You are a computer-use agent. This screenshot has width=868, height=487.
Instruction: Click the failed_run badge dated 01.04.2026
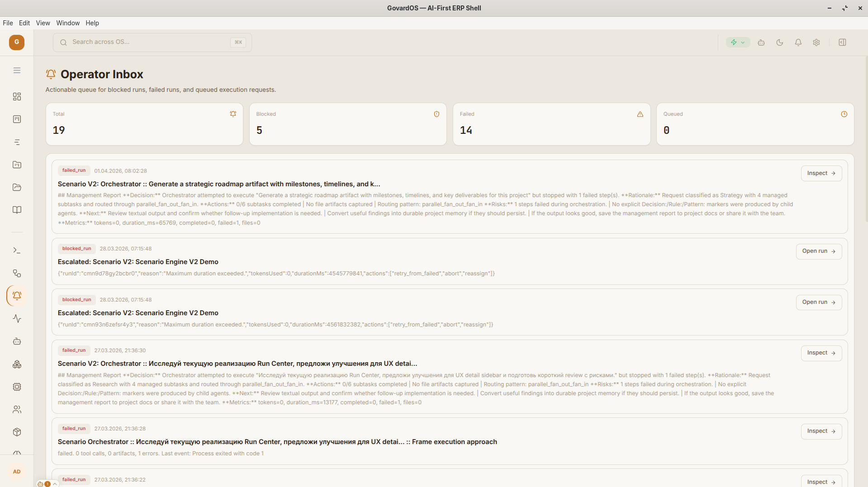tap(74, 170)
